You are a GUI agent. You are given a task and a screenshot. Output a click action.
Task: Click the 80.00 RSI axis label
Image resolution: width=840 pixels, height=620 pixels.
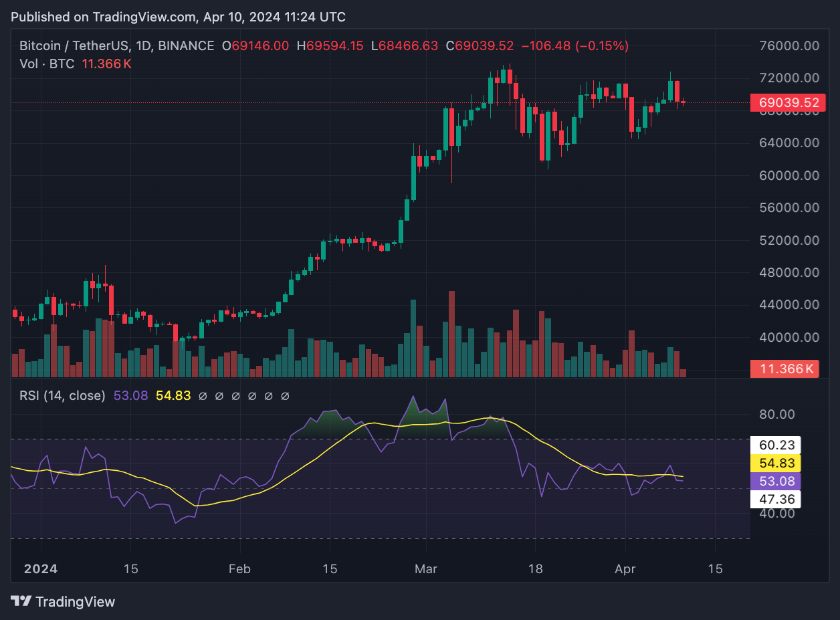[778, 414]
